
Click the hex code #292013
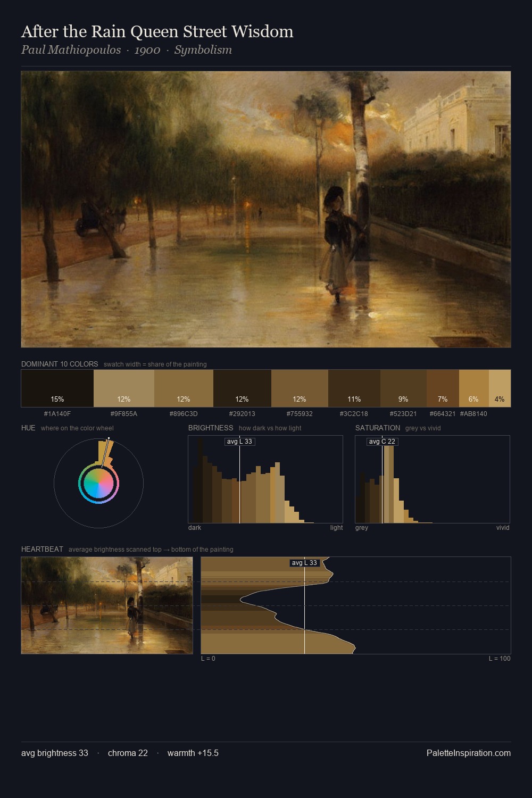(242, 414)
